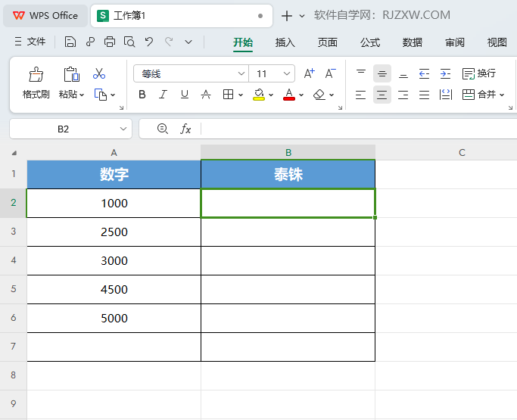Select the 工作簿1 document tab

182,15
